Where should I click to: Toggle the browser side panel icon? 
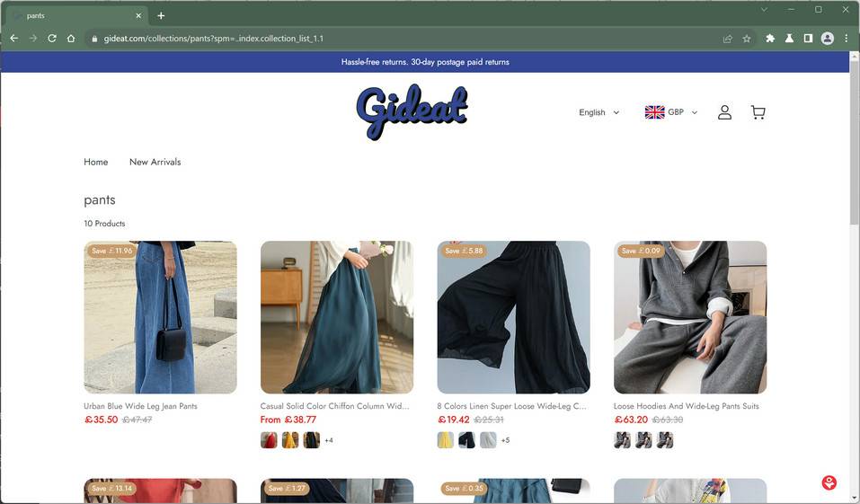point(808,39)
